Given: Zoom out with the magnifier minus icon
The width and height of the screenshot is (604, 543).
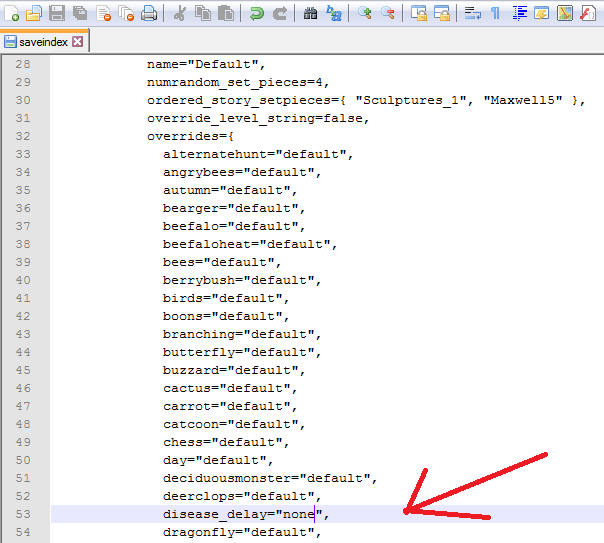Looking at the screenshot, I should click(x=388, y=13).
